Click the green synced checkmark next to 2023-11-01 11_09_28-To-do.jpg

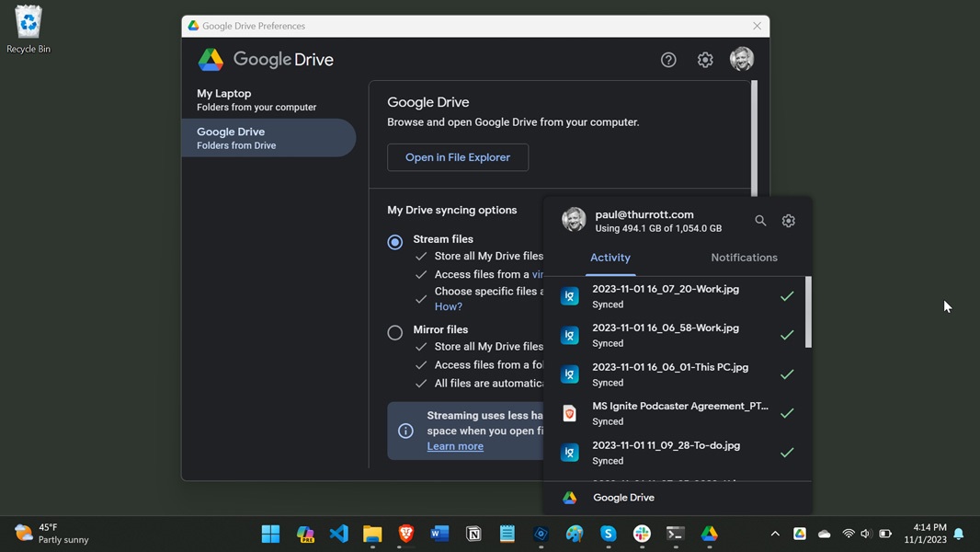[x=787, y=453]
